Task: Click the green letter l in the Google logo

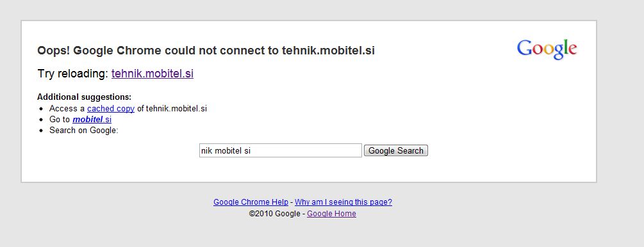Action: tap(565, 47)
